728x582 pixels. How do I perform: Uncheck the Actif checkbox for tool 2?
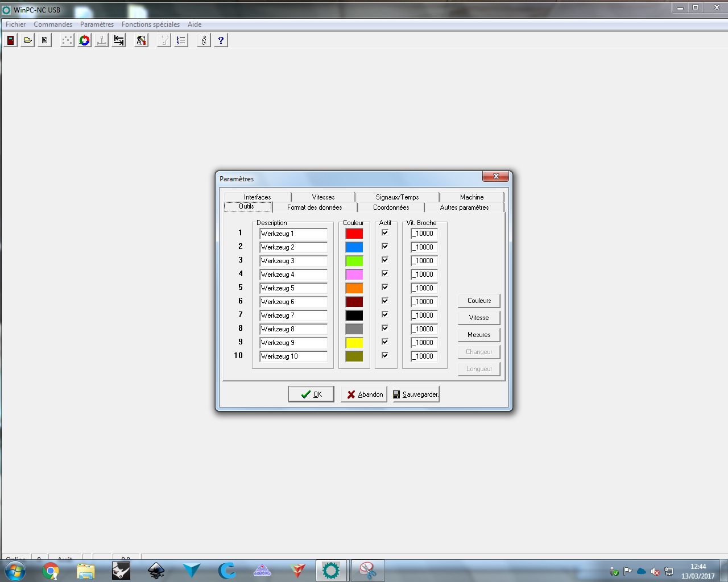coord(385,246)
